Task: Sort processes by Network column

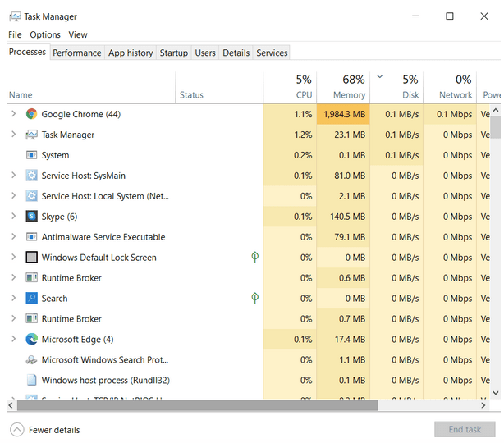Action: tap(450, 88)
